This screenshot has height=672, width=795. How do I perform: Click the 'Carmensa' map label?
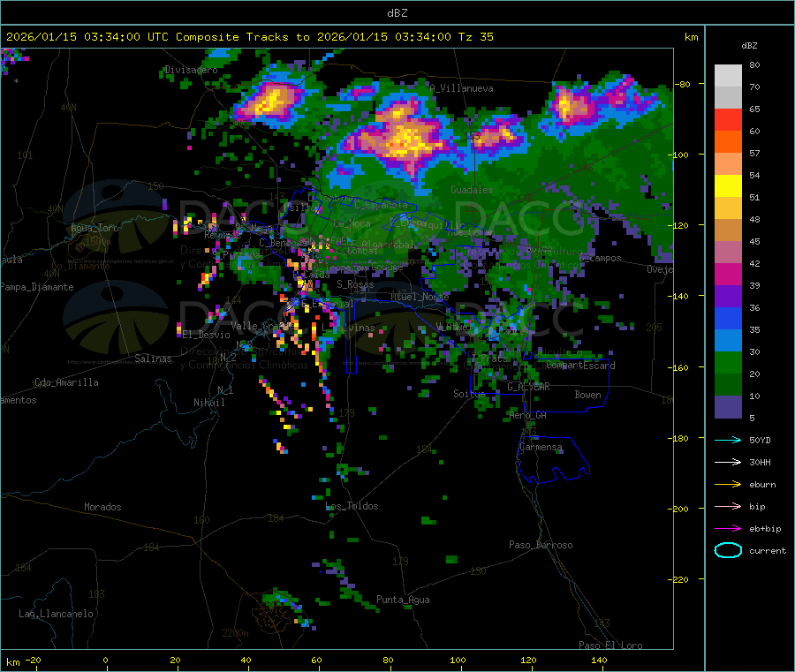[541, 447]
